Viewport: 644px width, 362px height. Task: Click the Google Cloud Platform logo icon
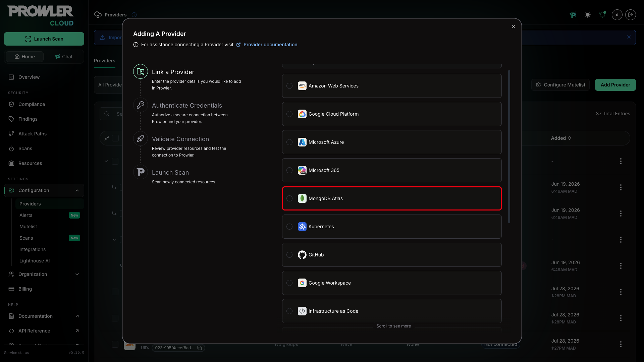(302, 114)
